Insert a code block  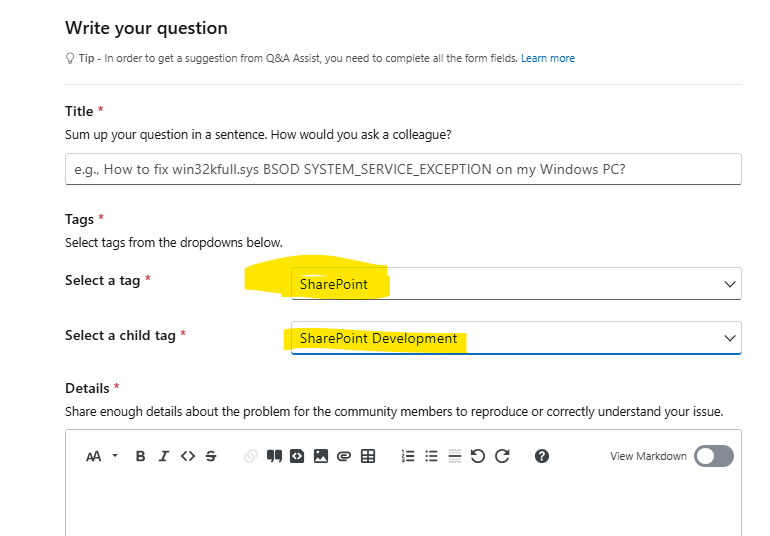tap(297, 456)
